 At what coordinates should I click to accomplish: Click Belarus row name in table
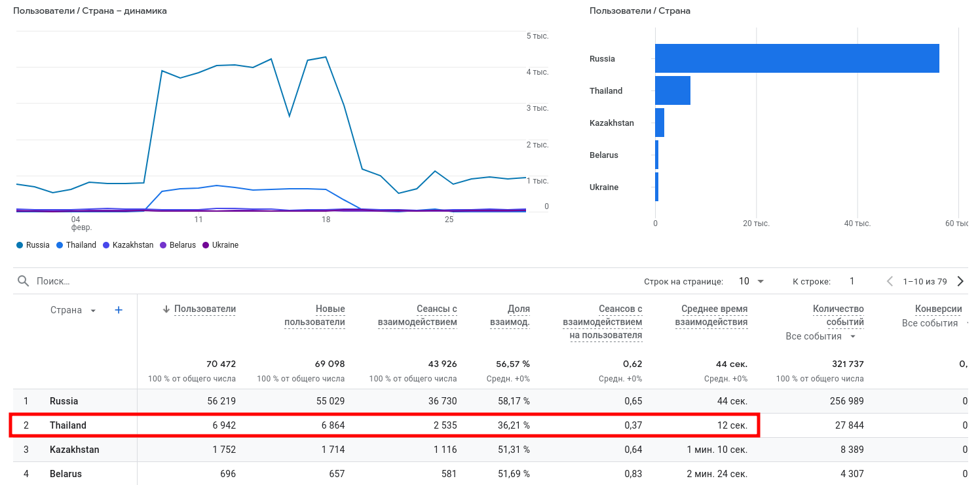point(66,474)
